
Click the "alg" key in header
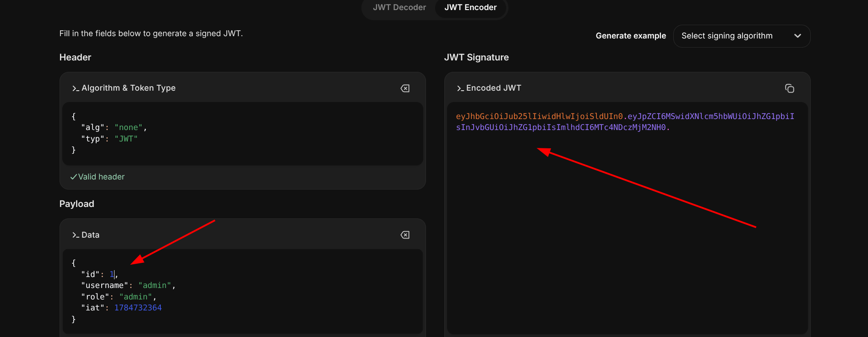click(93, 127)
